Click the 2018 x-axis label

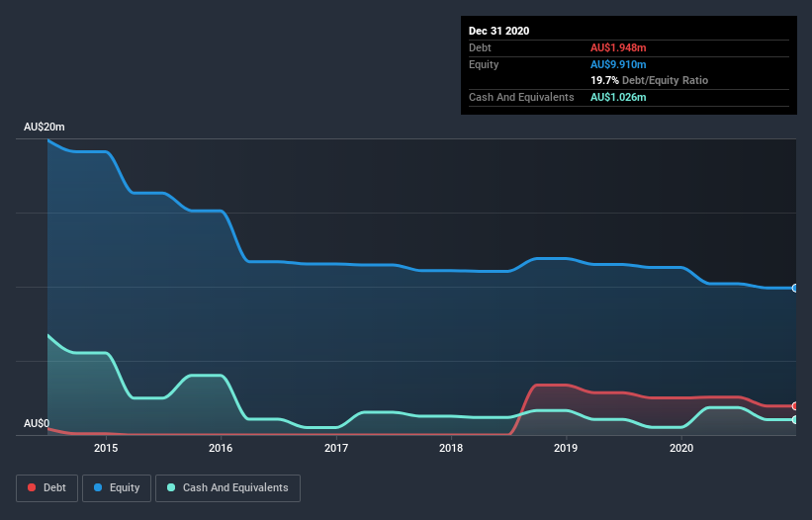click(451, 448)
